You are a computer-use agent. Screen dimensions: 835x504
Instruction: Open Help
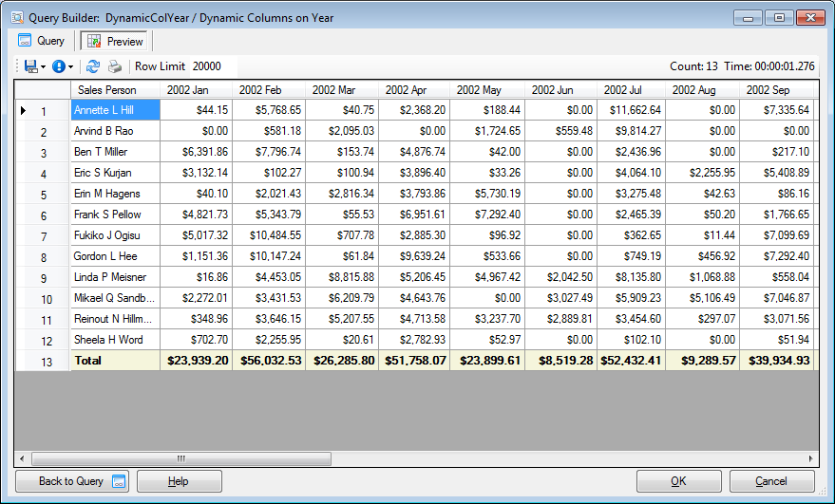tap(179, 481)
